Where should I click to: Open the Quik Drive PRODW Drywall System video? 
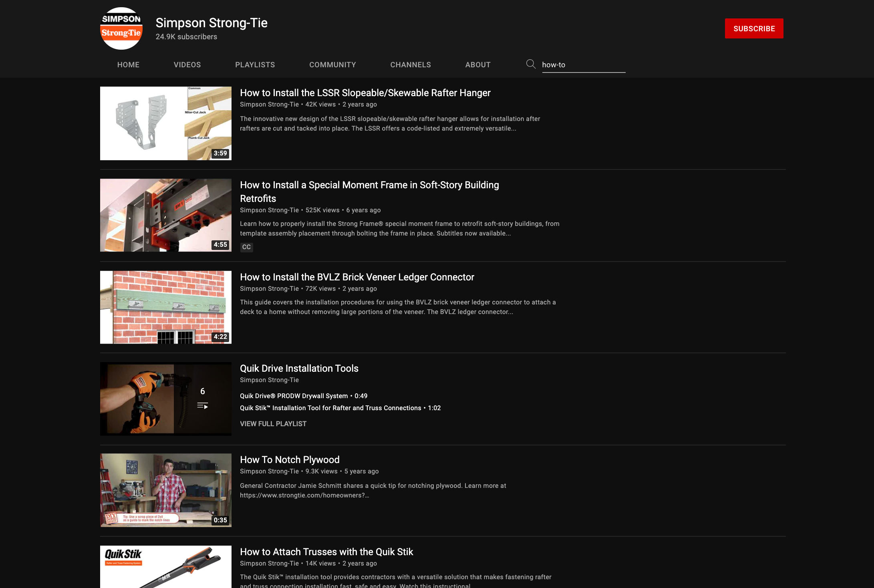click(x=294, y=396)
